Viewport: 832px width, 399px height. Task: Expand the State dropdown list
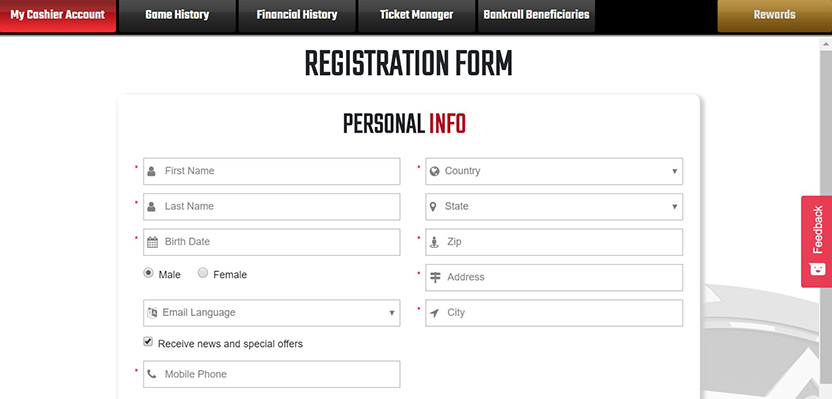pyautogui.click(x=554, y=206)
